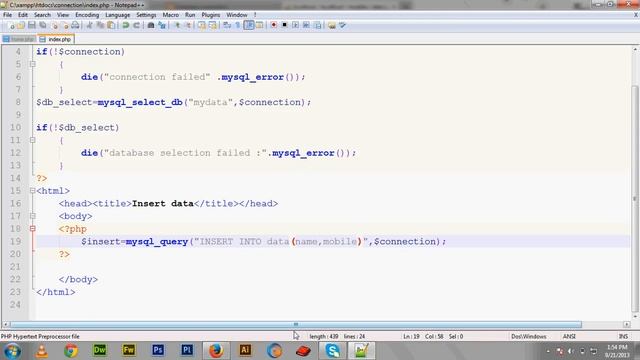Click the spell-check icon ending the toolbar
The height and width of the screenshot is (360, 640).
(x=342, y=25)
